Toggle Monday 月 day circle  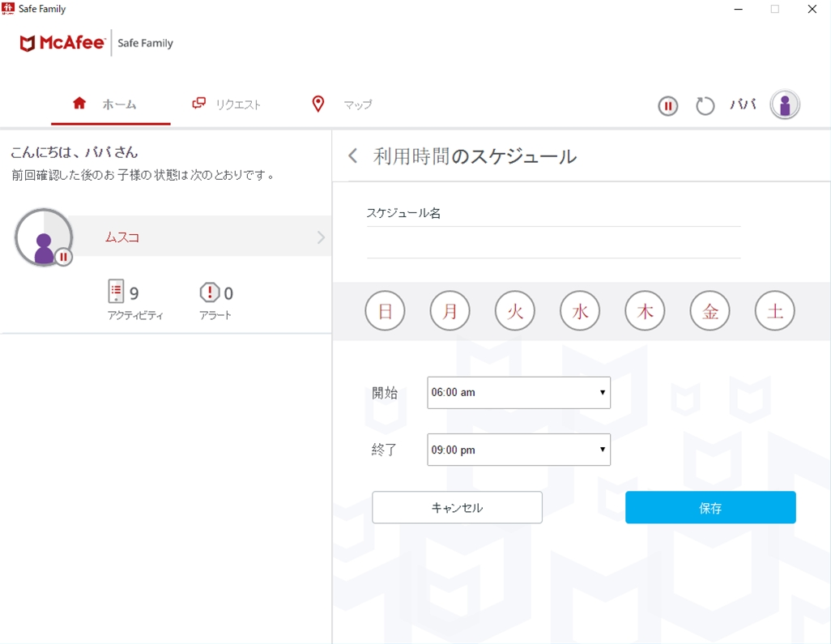pos(450,310)
